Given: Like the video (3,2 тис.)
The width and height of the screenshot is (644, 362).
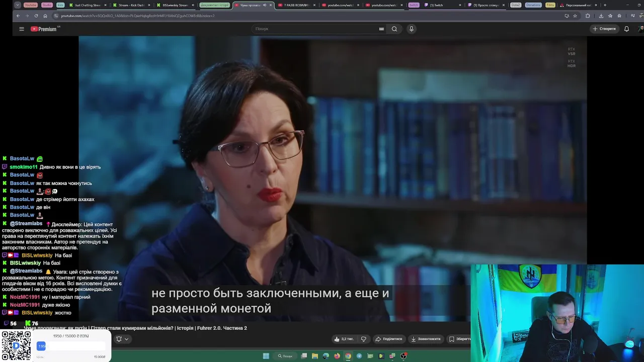Looking at the screenshot, I should [344, 339].
